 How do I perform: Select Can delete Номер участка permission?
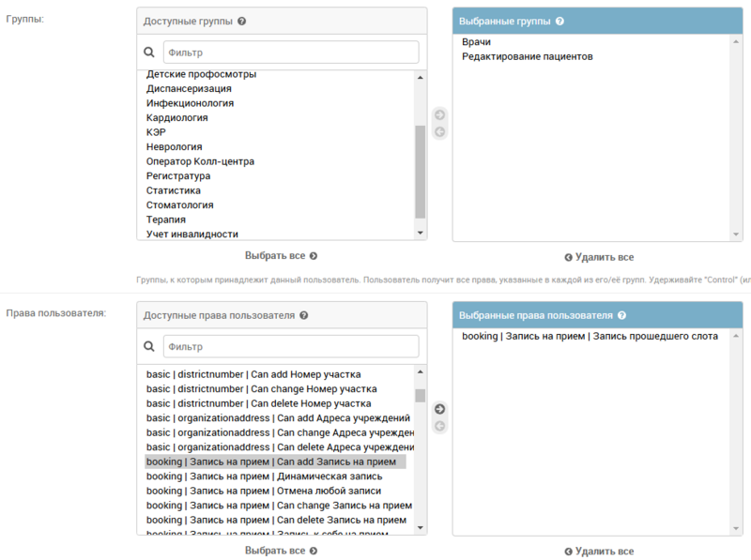259,403
